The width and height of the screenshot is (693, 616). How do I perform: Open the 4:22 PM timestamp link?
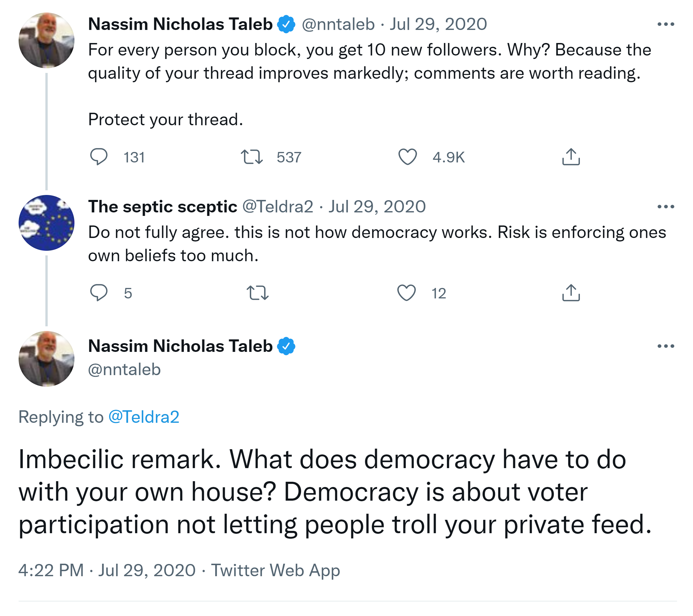point(51,570)
